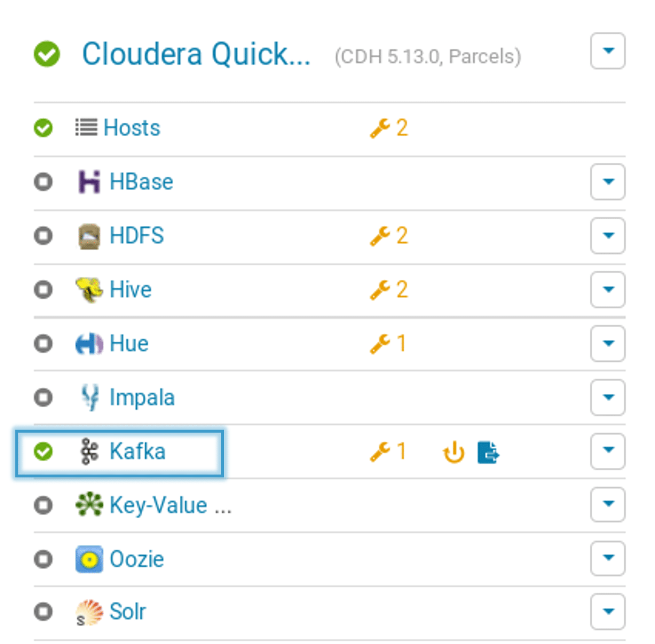Screen dimensions: 655x644
Task: Open the Oozie actions dropdown
Action: point(608,558)
